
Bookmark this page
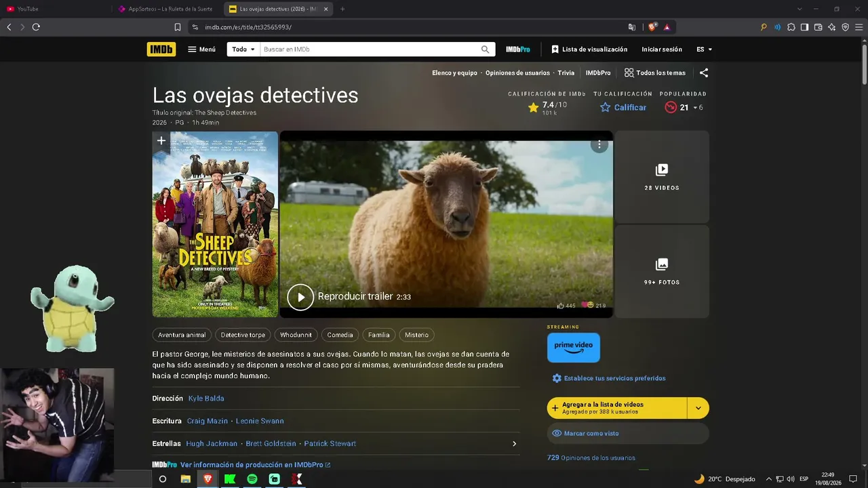(x=178, y=27)
